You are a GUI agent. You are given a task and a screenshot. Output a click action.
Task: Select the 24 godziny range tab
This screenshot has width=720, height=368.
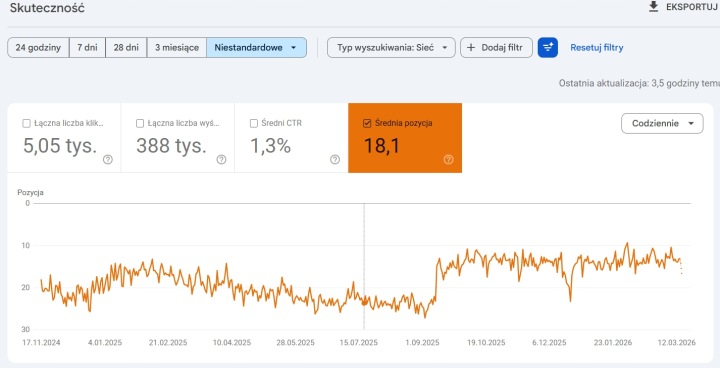coord(38,47)
